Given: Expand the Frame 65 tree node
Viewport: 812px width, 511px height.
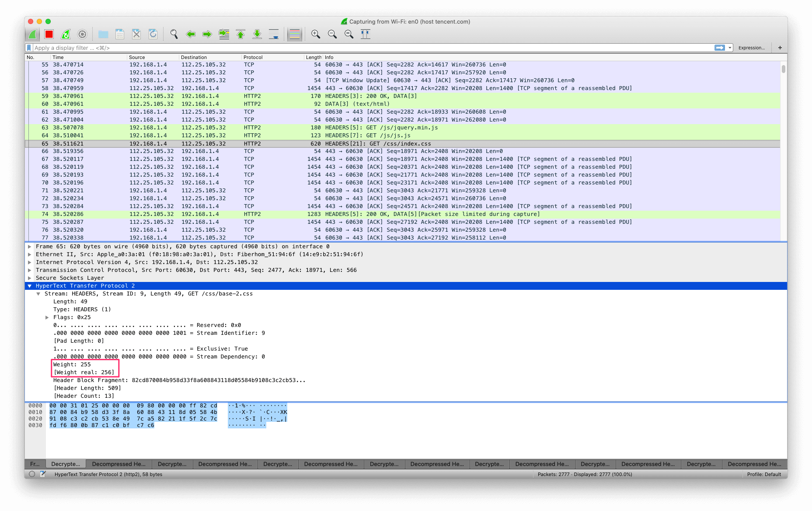Looking at the screenshot, I should point(29,247).
